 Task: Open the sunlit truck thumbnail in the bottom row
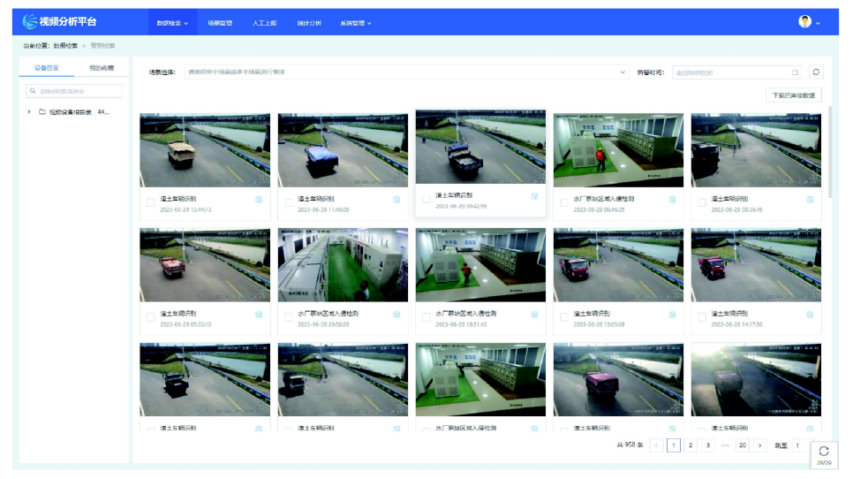click(756, 379)
